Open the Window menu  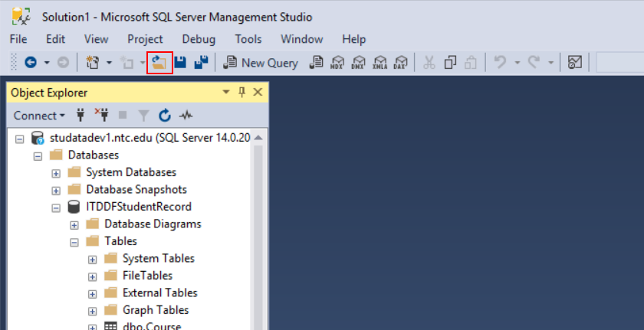pyautogui.click(x=302, y=39)
